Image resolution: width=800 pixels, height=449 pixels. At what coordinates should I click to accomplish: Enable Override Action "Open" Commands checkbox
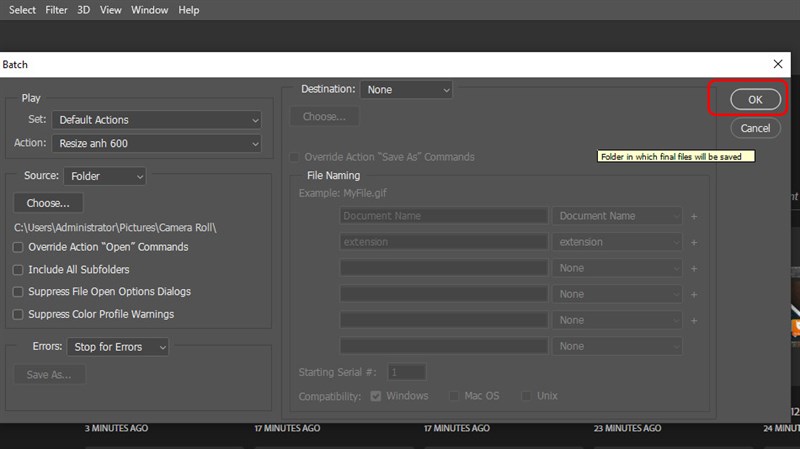[x=18, y=247]
